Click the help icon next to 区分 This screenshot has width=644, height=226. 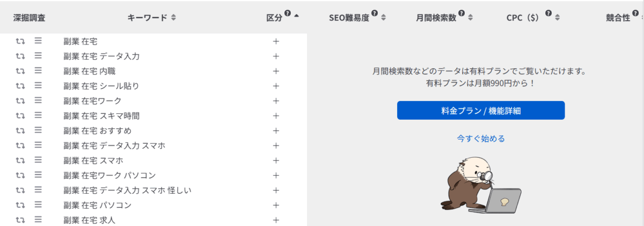point(288,14)
